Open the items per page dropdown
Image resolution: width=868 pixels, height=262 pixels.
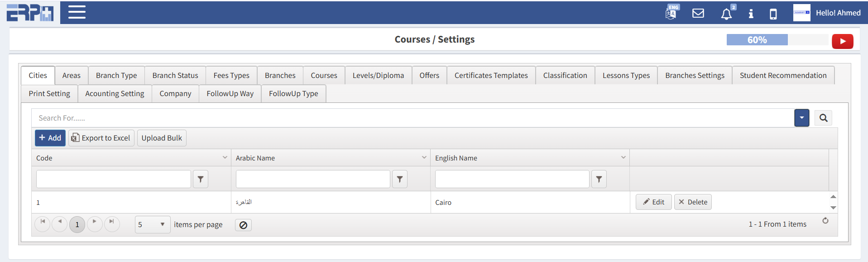pos(152,224)
